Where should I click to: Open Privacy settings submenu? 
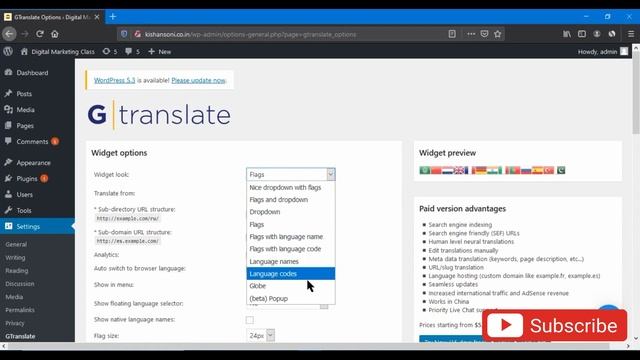tap(15, 323)
